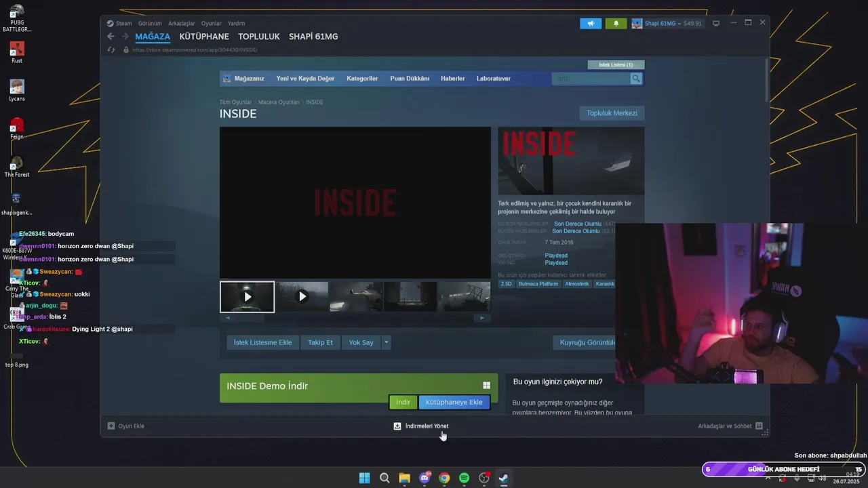
Task: Open the Arkadaşlar menu
Action: pyautogui.click(x=182, y=23)
